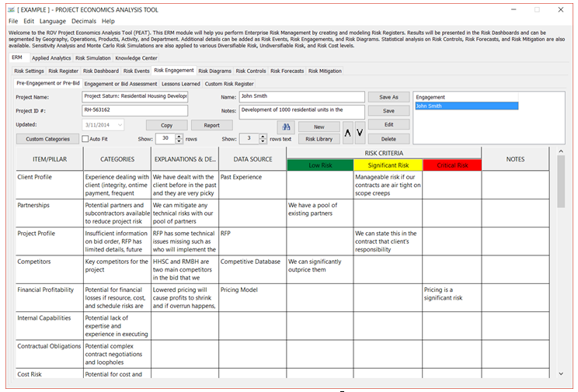Select John Smith in the Engagement list
This screenshot has width=578, height=392.
pyautogui.click(x=467, y=106)
